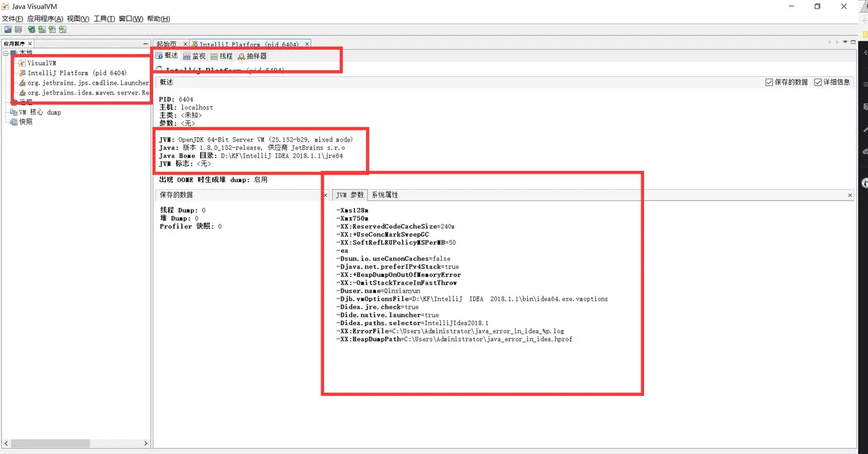Close the IntelliJ Platform (pid 6404) tab
Image resolution: width=868 pixels, height=454 pixels.
(307, 44)
